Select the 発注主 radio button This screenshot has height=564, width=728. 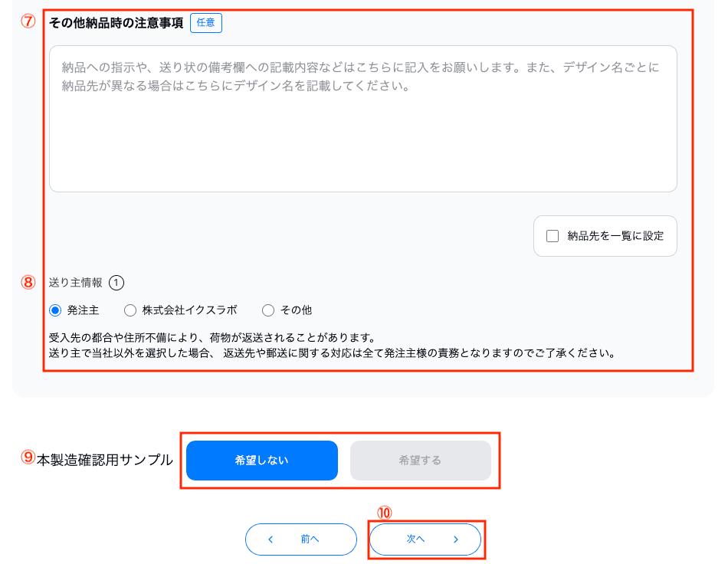click(55, 310)
